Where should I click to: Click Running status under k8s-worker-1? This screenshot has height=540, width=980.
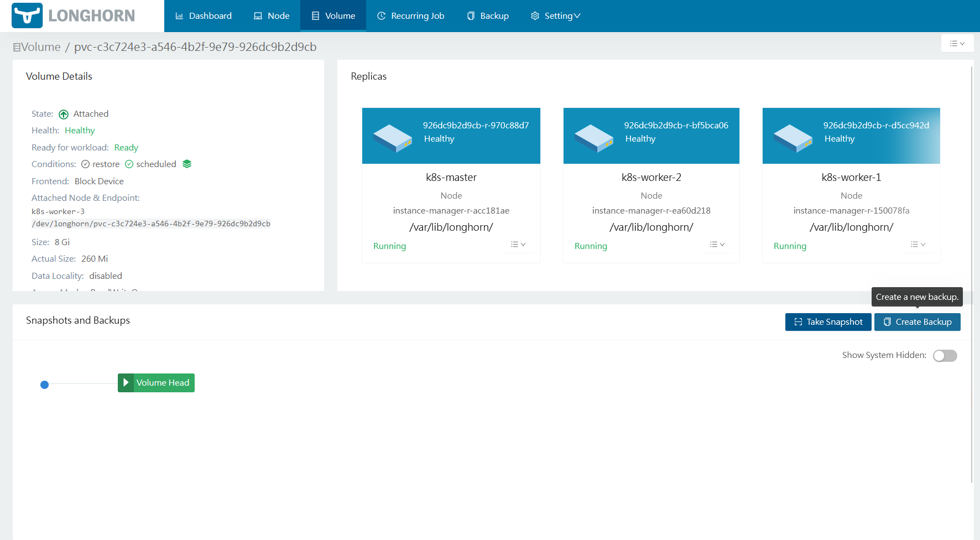point(790,246)
